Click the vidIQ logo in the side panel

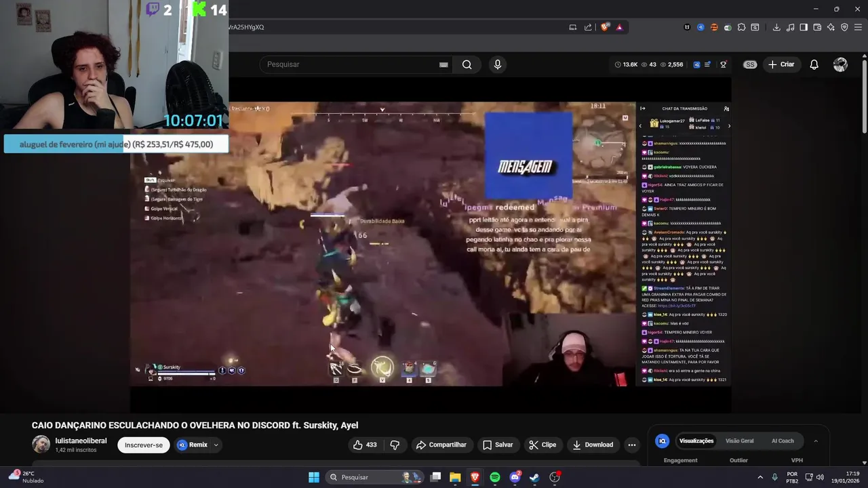click(663, 441)
